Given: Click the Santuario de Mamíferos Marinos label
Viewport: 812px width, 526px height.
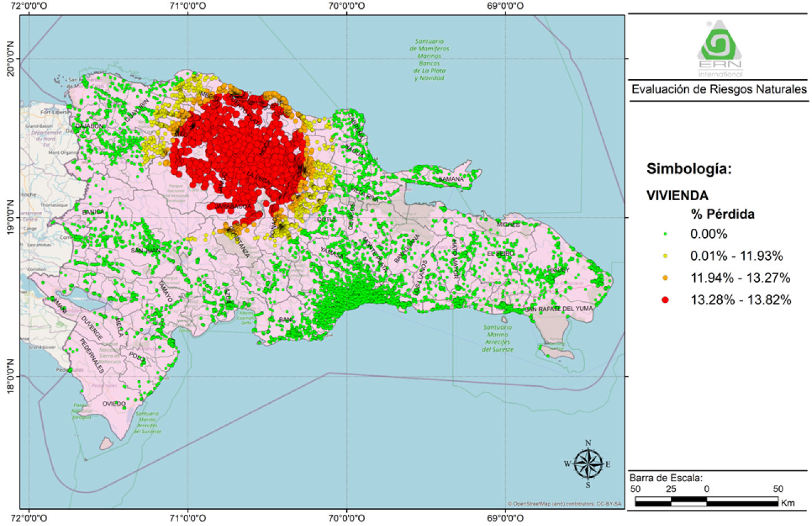Looking at the screenshot, I should 429,59.
